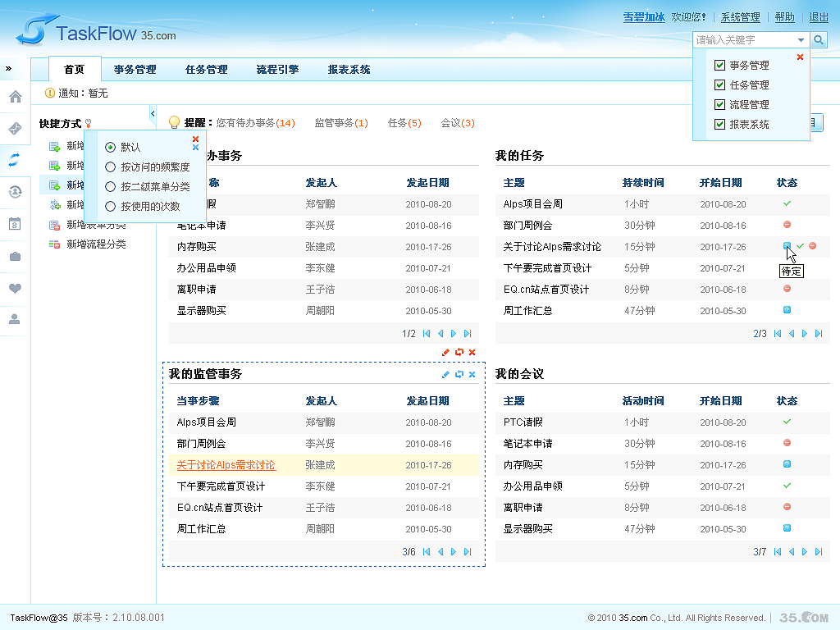Click the refresh icon on 我的监管事务 panel

459,374
